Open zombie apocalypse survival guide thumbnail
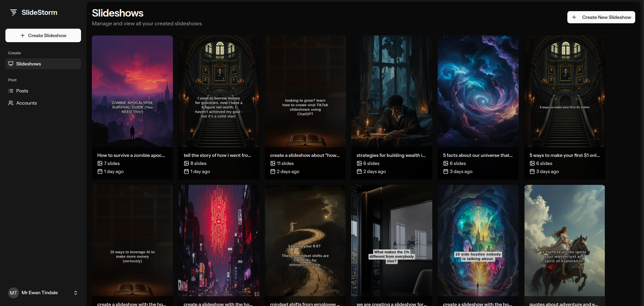The height and width of the screenshot is (306, 644). click(132, 91)
